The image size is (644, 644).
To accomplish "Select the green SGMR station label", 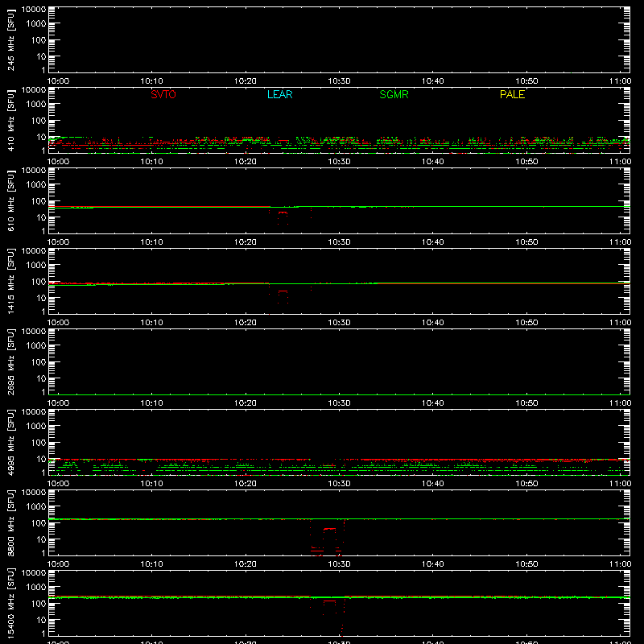I will (394, 94).
